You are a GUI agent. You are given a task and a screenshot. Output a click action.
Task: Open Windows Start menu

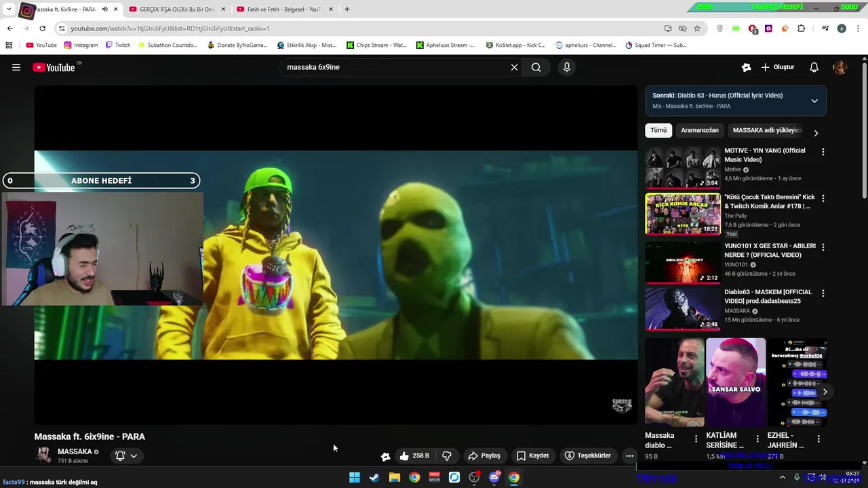pos(354,477)
